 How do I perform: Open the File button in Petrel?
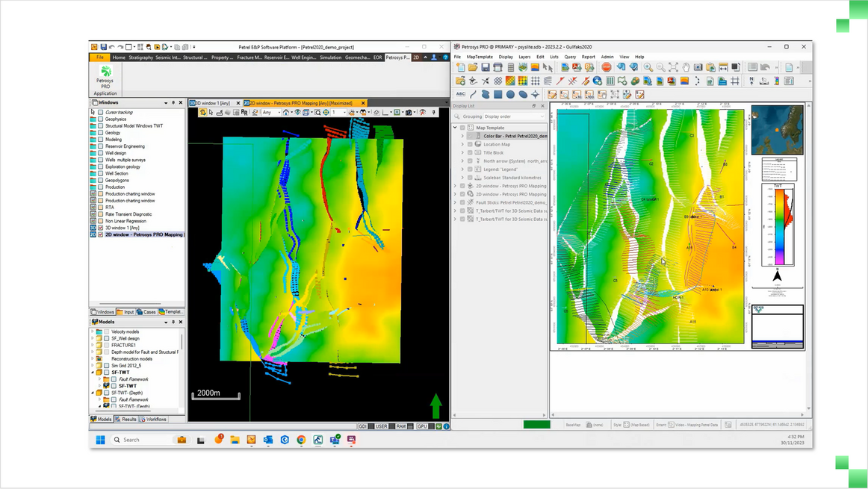pos(99,57)
